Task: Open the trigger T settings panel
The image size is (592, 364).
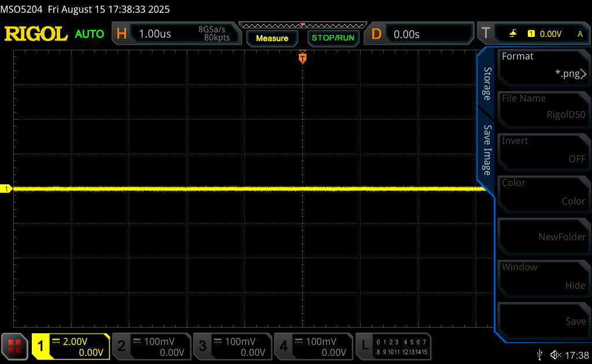Action: pyautogui.click(x=533, y=34)
